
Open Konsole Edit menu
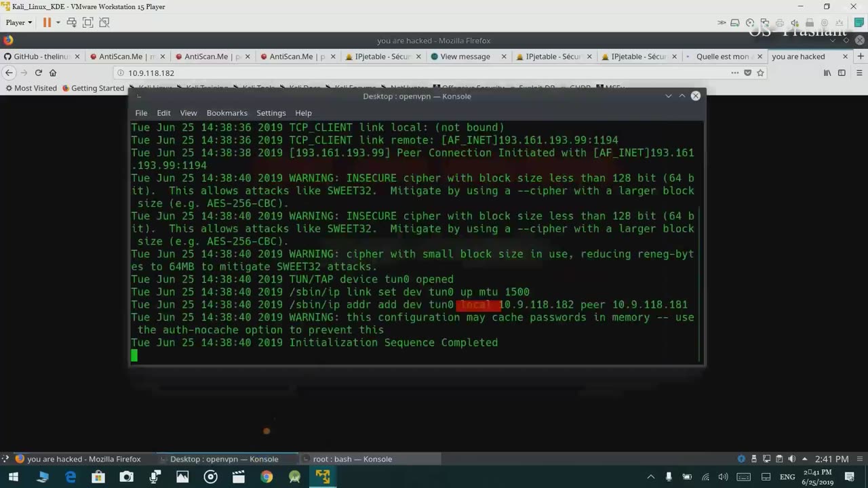(163, 113)
